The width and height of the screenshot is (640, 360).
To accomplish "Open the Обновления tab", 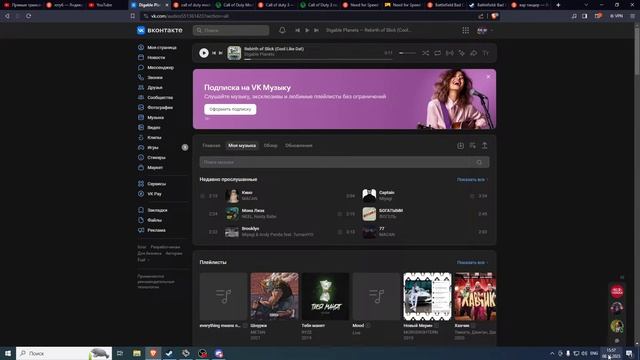I will [299, 146].
